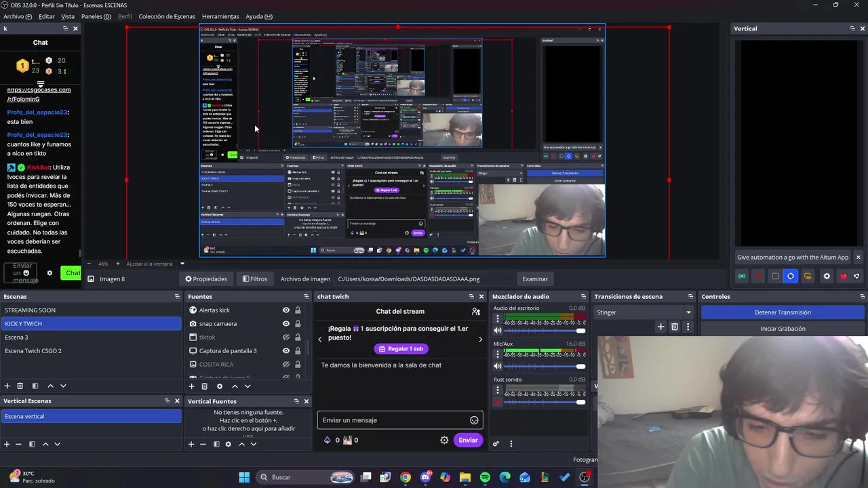Open Herramientas menu
Screen dimensions: 868x488
pyautogui.click(x=220, y=16)
